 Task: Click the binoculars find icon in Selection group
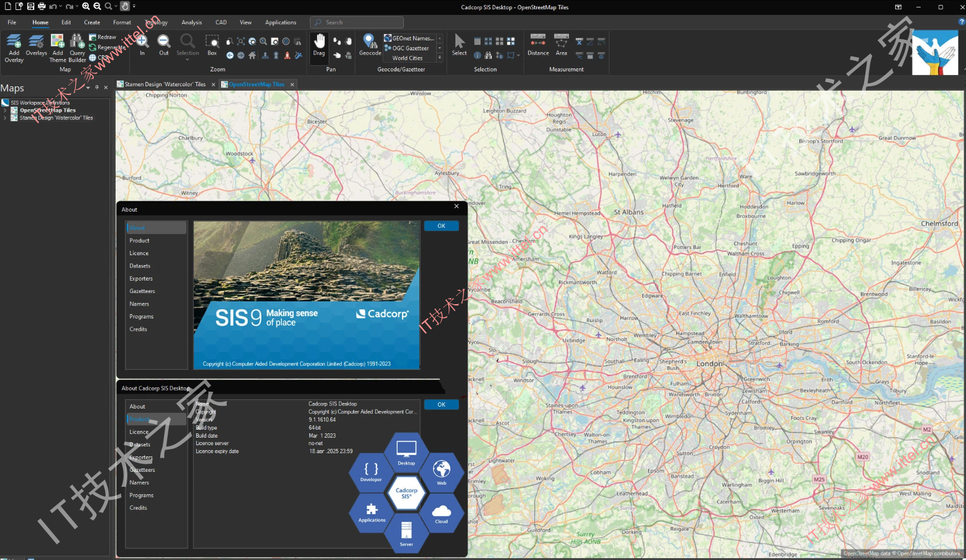(x=488, y=55)
